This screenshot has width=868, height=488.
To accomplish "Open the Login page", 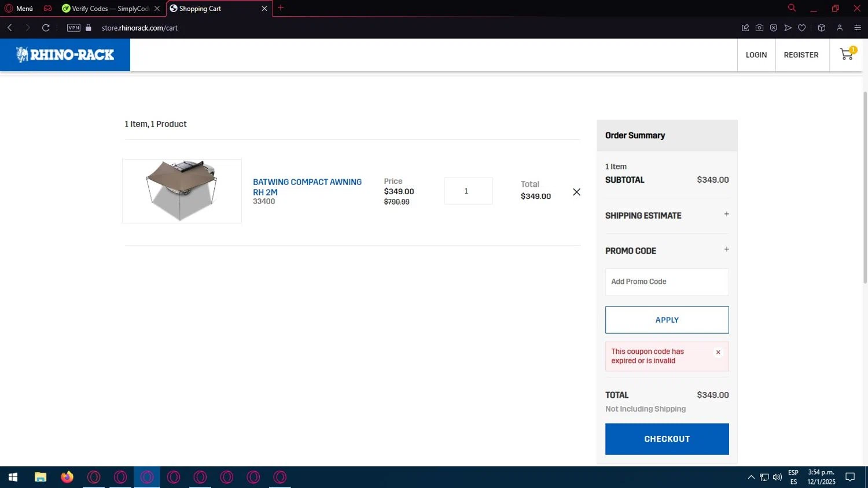I will tap(756, 55).
